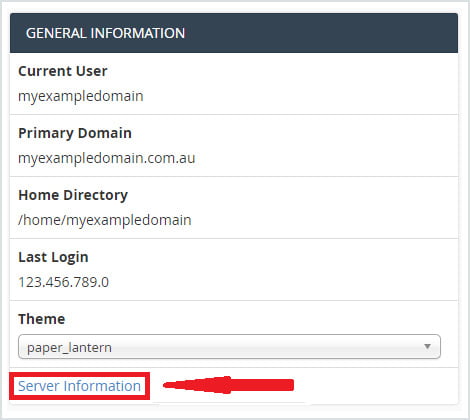Click the Primary Domain row area
Viewport: 470px width, 420px height.
pyautogui.click(x=234, y=146)
